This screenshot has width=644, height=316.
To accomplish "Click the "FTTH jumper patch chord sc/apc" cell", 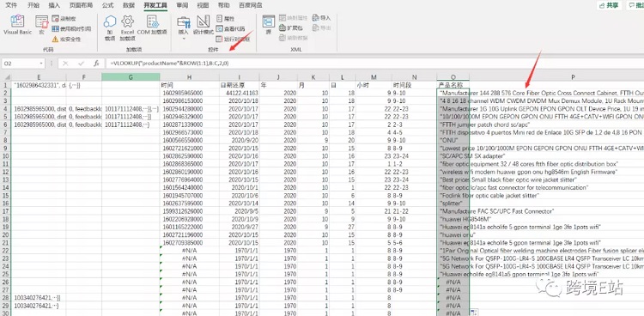I will [453, 125].
